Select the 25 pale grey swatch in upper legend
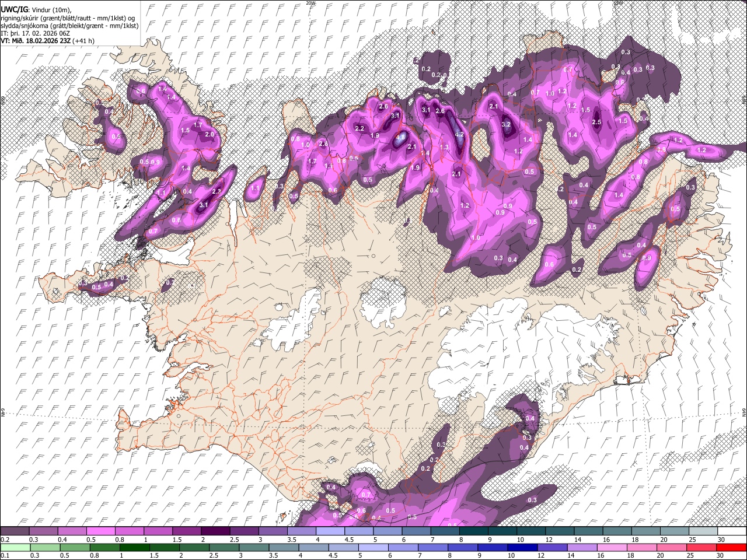This screenshot has height=560, width=747. [x=703, y=531]
